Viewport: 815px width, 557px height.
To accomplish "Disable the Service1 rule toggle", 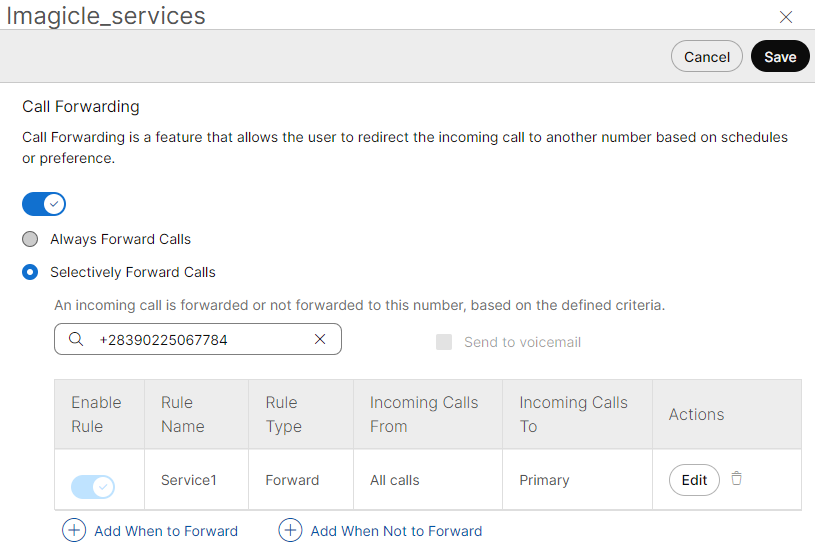I will tap(93, 487).
